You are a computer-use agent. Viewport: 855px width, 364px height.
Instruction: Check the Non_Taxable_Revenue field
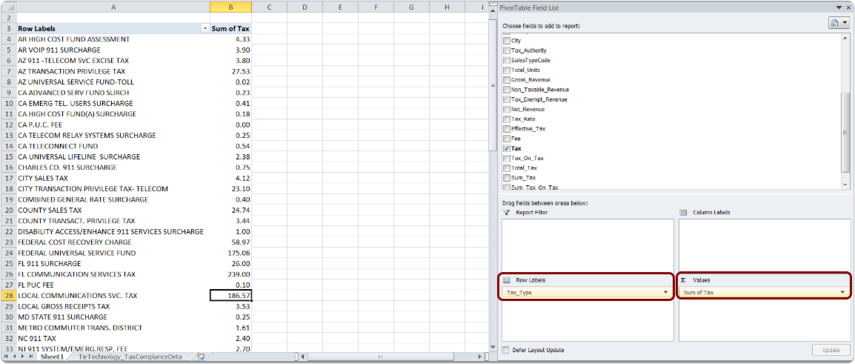coord(507,89)
